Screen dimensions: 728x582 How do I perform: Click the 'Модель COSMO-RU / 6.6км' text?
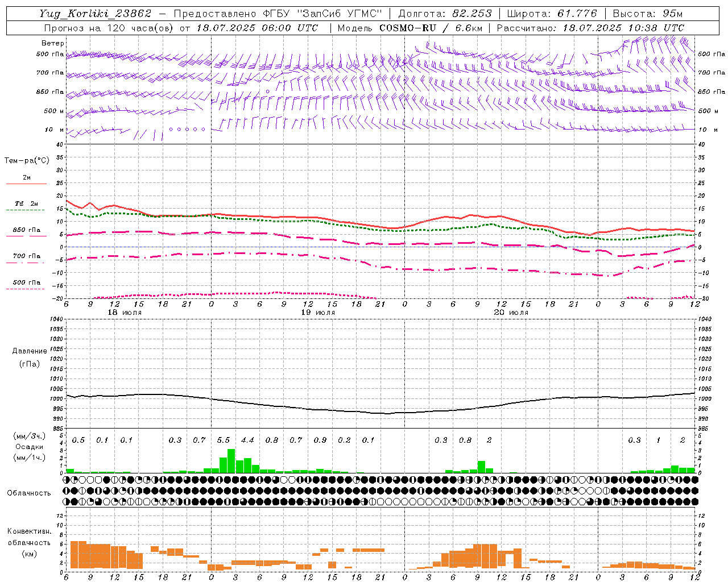click(x=410, y=28)
